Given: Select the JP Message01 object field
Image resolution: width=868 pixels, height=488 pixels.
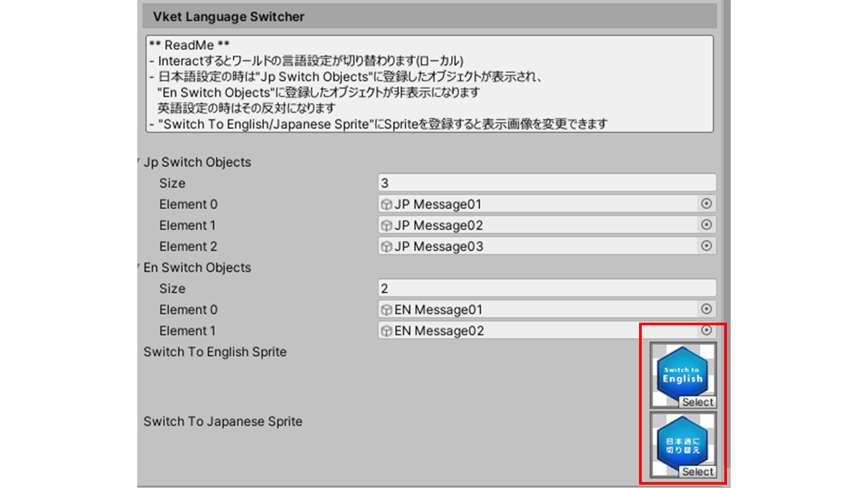Looking at the screenshot, I should click(547, 204).
